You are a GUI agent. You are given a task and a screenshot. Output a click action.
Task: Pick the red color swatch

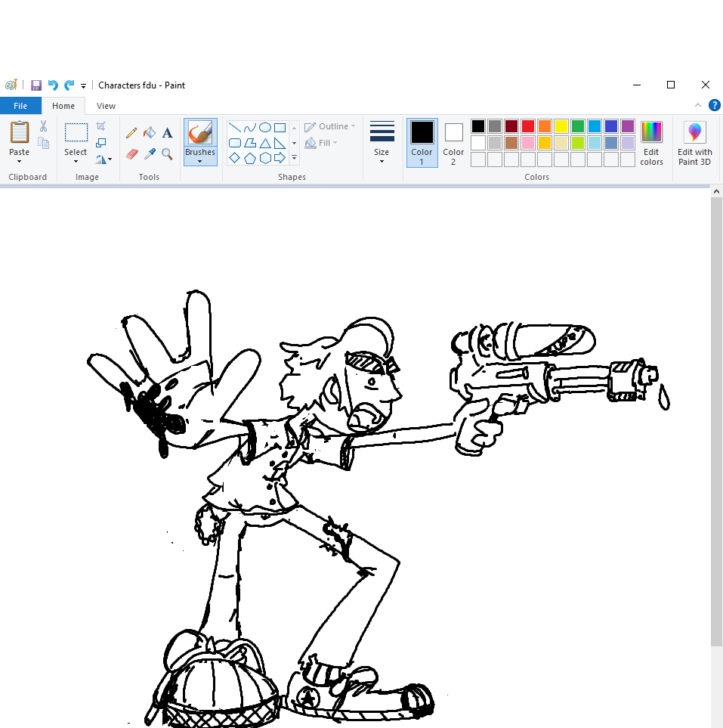528,126
